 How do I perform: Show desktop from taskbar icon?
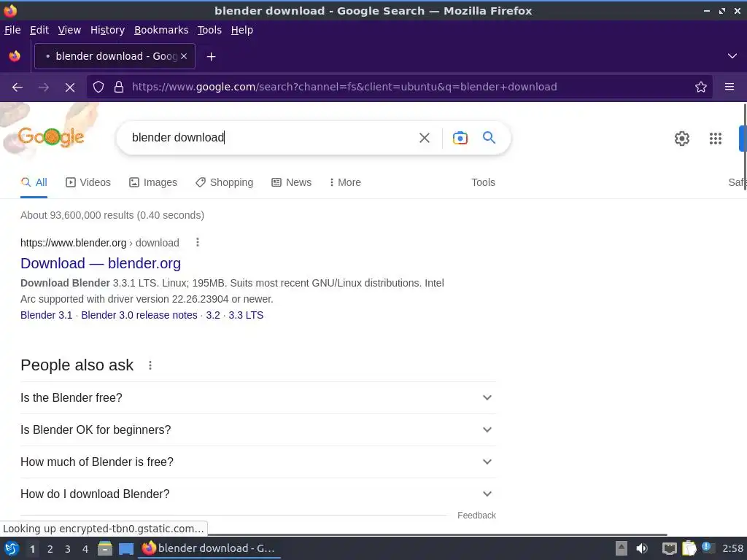[125, 549]
